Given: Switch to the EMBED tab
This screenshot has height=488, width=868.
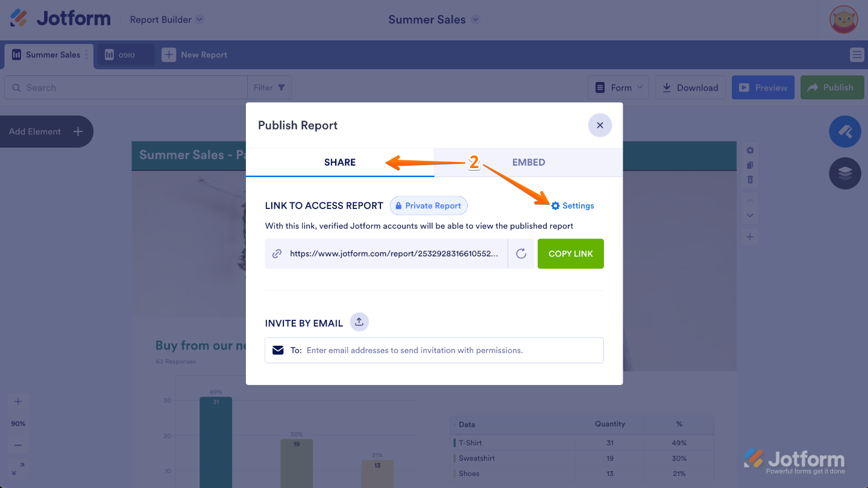Looking at the screenshot, I should coord(529,162).
